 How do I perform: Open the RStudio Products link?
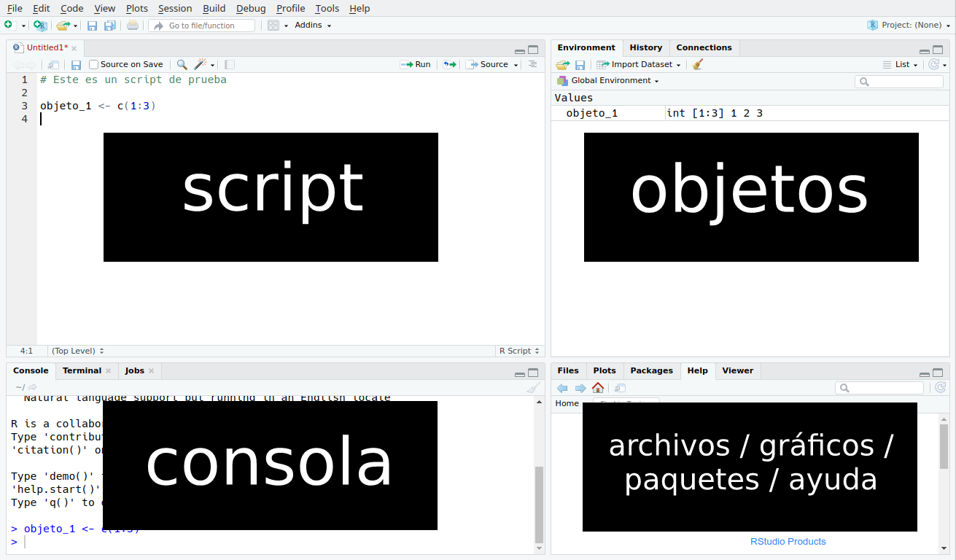coord(788,542)
